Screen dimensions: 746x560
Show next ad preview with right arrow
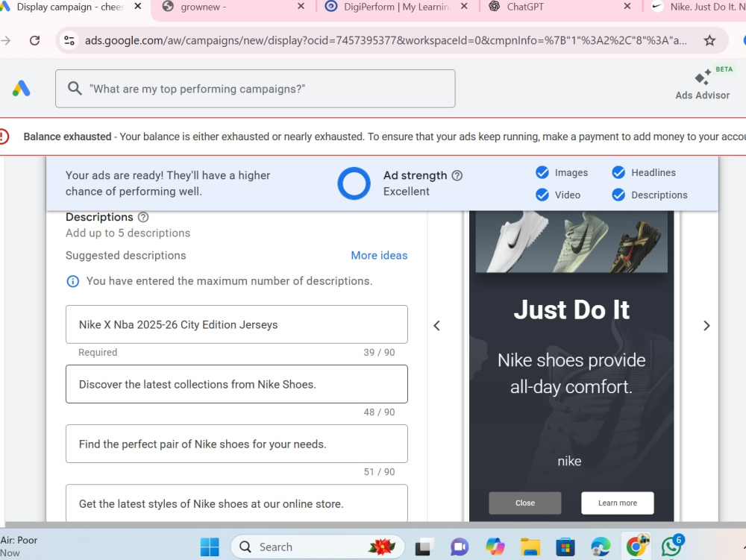click(x=706, y=326)
